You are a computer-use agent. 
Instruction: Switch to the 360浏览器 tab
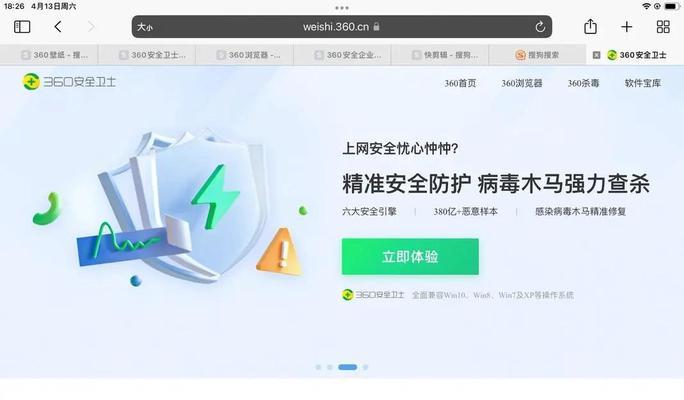tap(245, 55)
